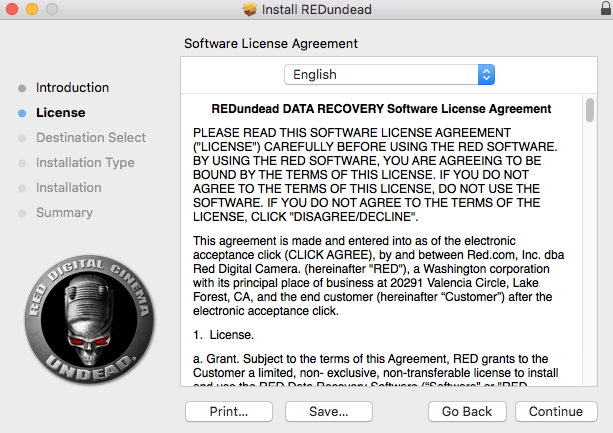Viewport: 613px width, 433px height.
Task: Click the Software License Agreement heading
Action: tap(271, 43)
